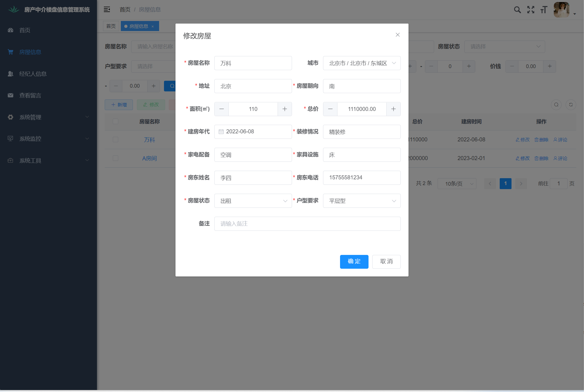Increase 面积 value with plus button

(x=285, y=109)
